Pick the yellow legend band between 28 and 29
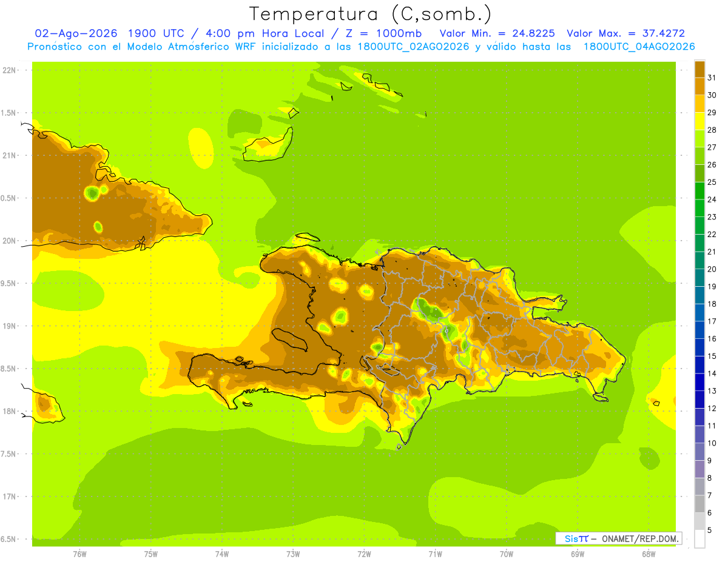 (699, 121)
